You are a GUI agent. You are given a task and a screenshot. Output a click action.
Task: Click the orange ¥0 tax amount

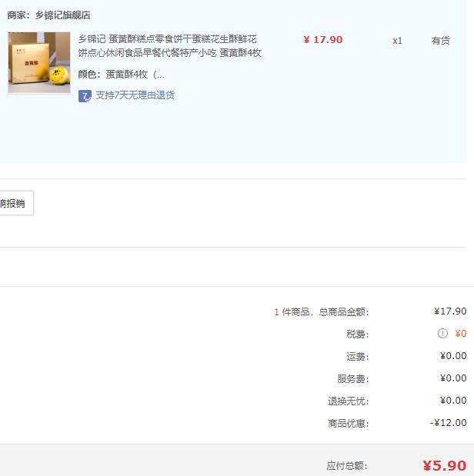pos(461,334)
